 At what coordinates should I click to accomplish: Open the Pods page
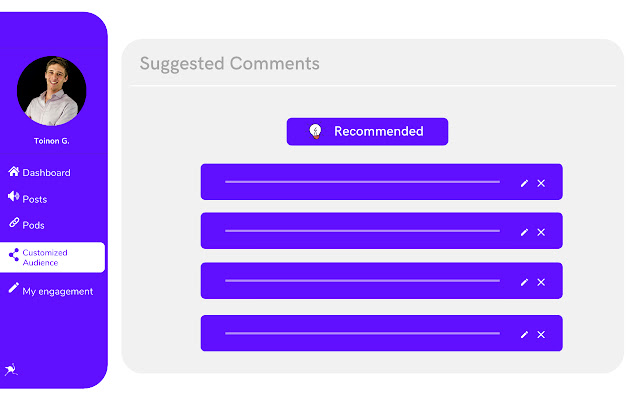pos(33,225)
